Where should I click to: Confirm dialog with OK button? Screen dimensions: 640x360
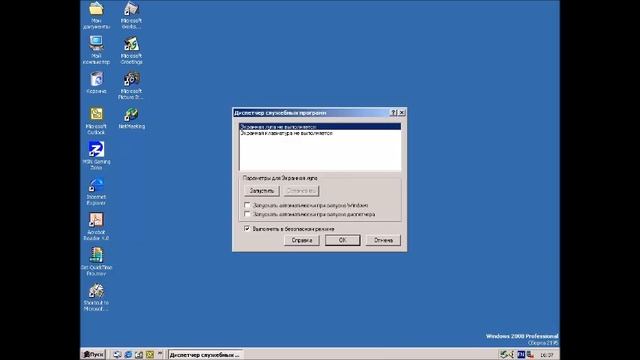tap(342, 240)
